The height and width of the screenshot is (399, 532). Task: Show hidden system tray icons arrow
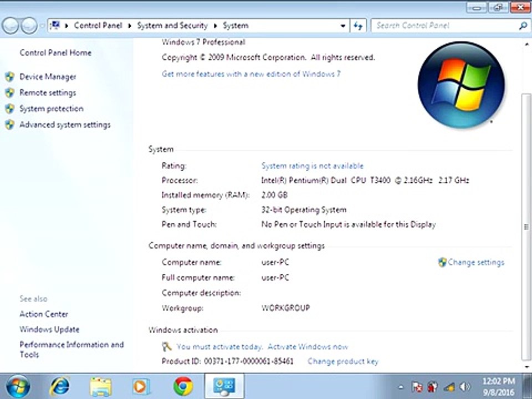(401, 387)
